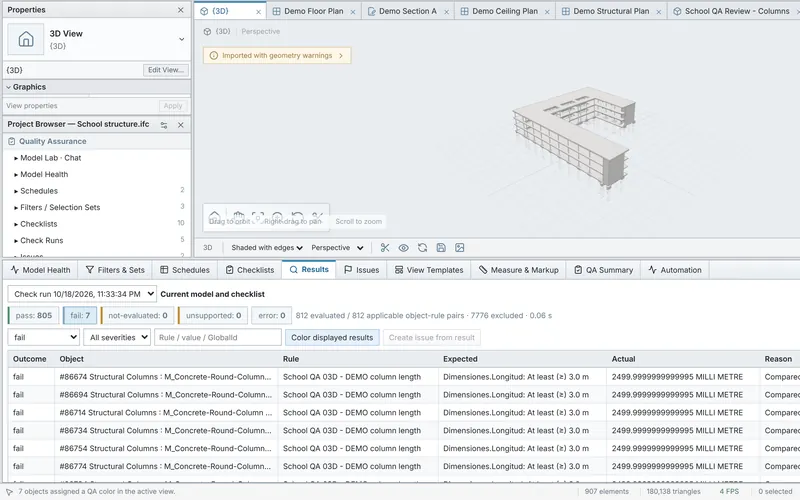Switch to Checklists bottom tab

tap(250, 270)
